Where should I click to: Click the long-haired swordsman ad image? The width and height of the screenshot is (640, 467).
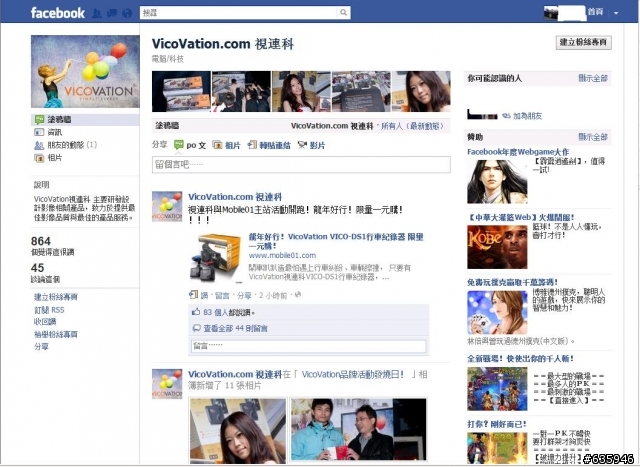pos(497,182)
